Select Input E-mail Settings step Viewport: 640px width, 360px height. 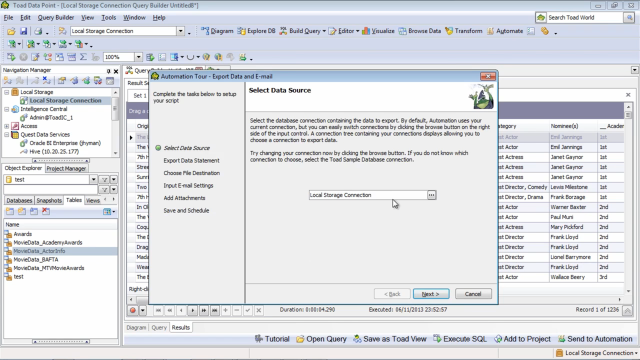tap(189, 186)
